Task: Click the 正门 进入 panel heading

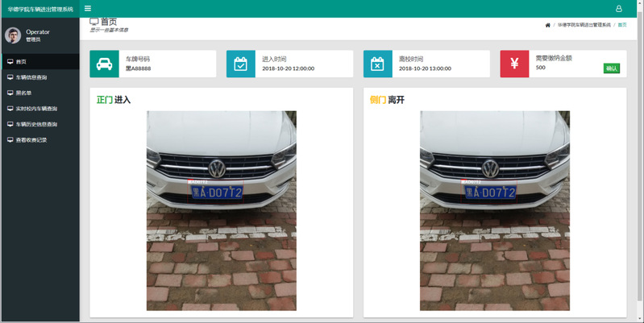Action: pyautogui.click(x=114, y=100)
